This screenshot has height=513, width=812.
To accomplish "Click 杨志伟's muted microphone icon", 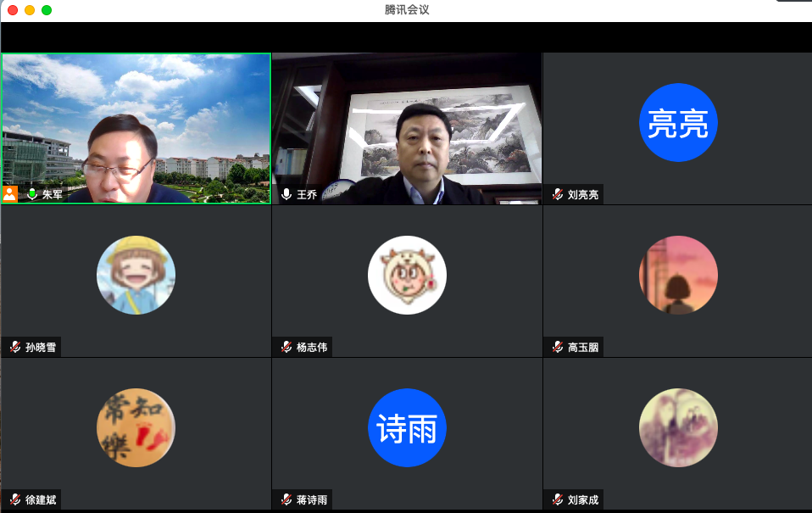I will (x=286, y=347).
